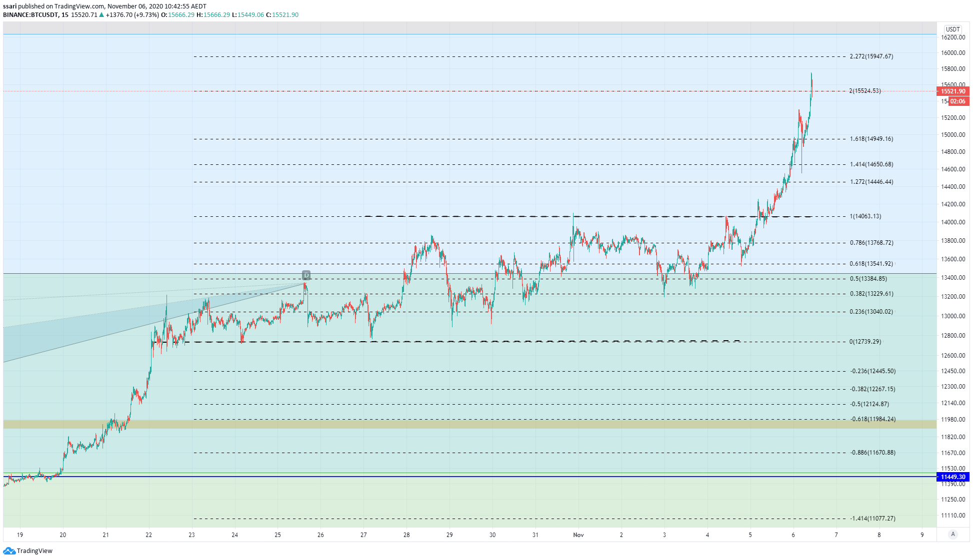Click the TradingView cloud logo icon
973x560 pixels.
pos(9,551)
